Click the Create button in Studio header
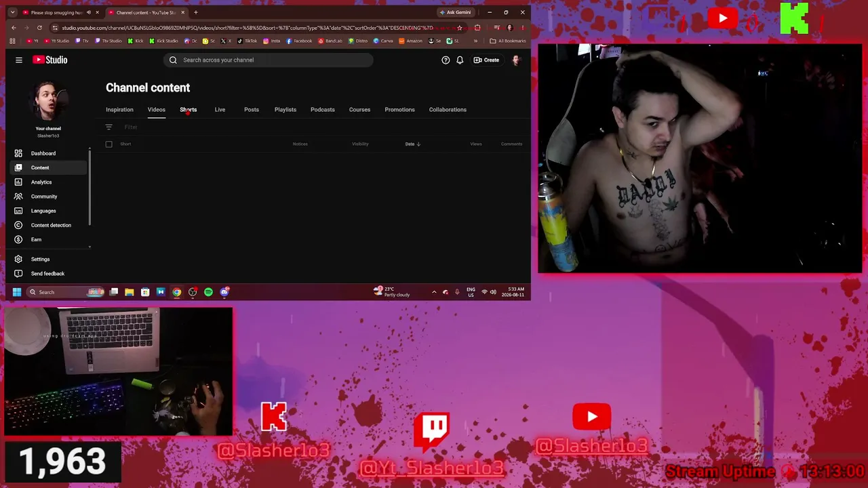 tap(486, 60)
